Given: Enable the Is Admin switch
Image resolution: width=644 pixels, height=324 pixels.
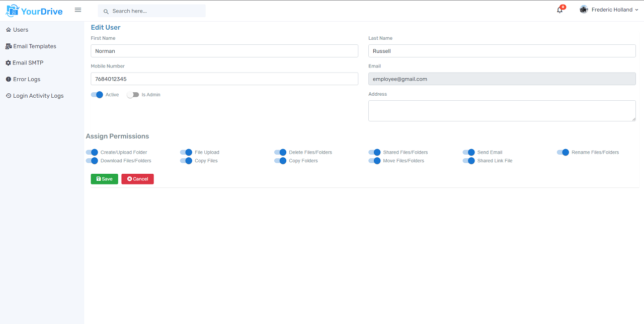Looking at the screenshot, I should click(133, 95).
